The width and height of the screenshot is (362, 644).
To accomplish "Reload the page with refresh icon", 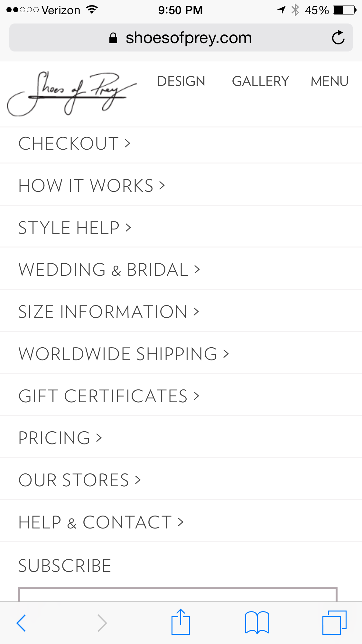I will click(x=338, y=38).
